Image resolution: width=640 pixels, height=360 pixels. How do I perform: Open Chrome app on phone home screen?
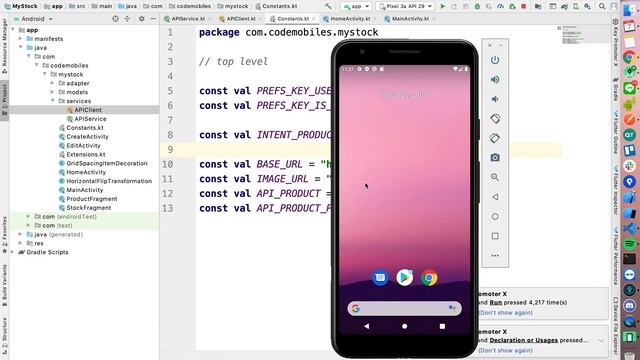[429, 278]
